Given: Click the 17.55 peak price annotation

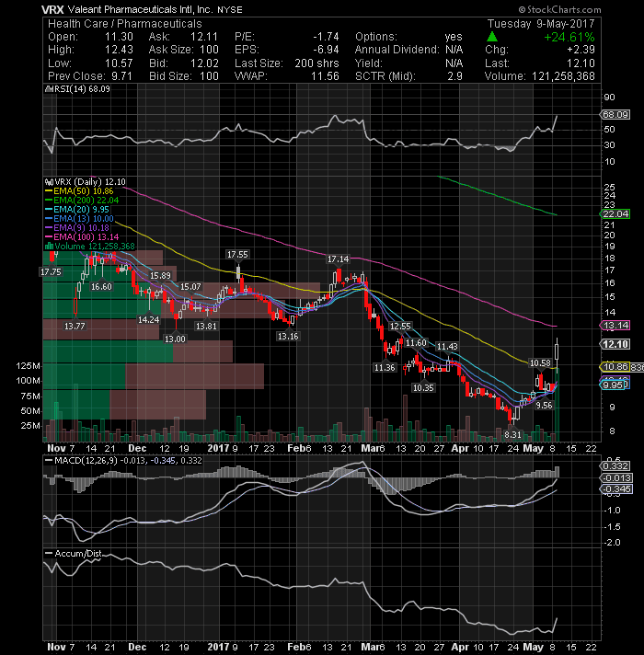Looking at the screenshot, I should click(x=237, y=255).
